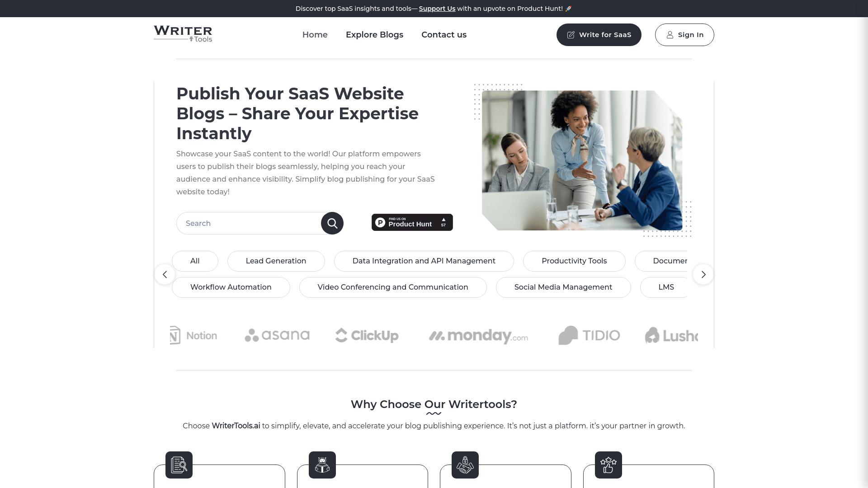Click the Tidio logo icon
The image size is (868, 488).
567,335
